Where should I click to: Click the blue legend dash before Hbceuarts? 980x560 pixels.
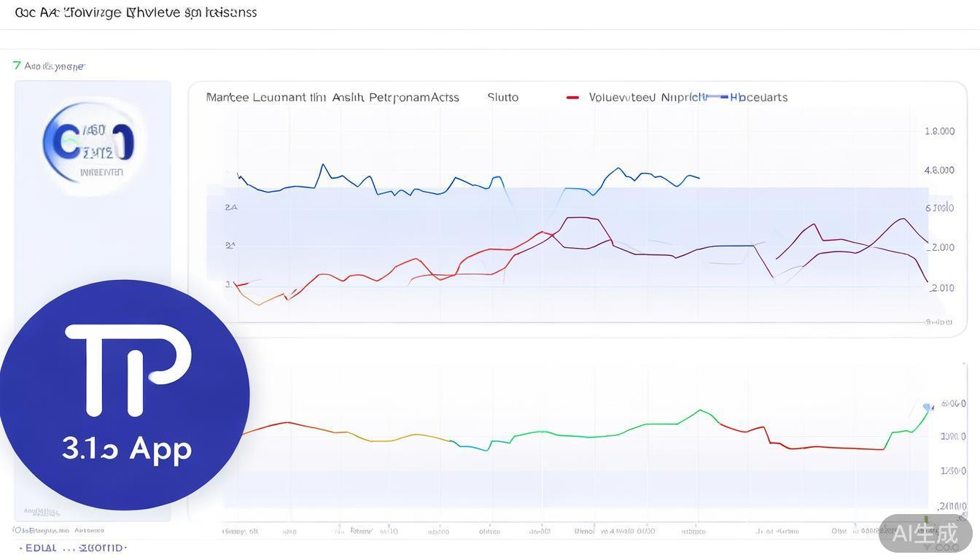click(723, 97)
